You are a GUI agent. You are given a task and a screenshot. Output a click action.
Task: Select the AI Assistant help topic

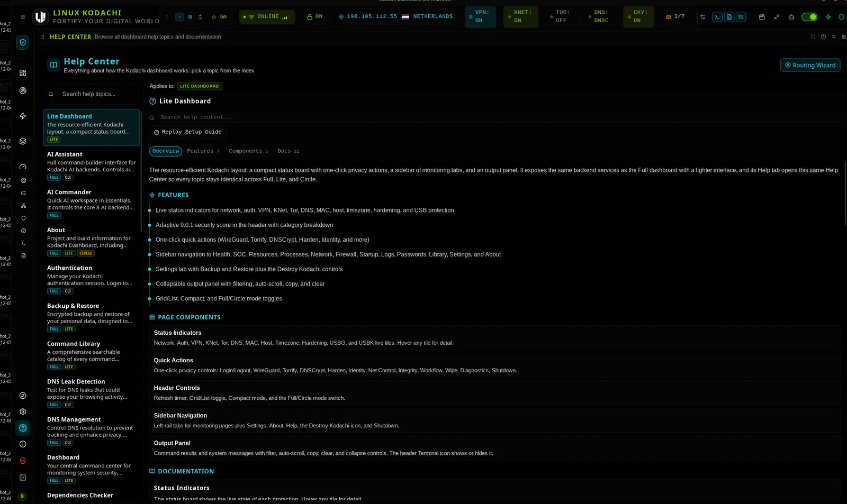tap(91, 166)
